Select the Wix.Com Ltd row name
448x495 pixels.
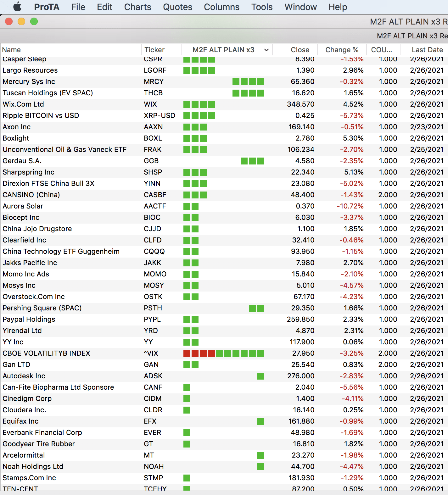[x=23, y=104]
